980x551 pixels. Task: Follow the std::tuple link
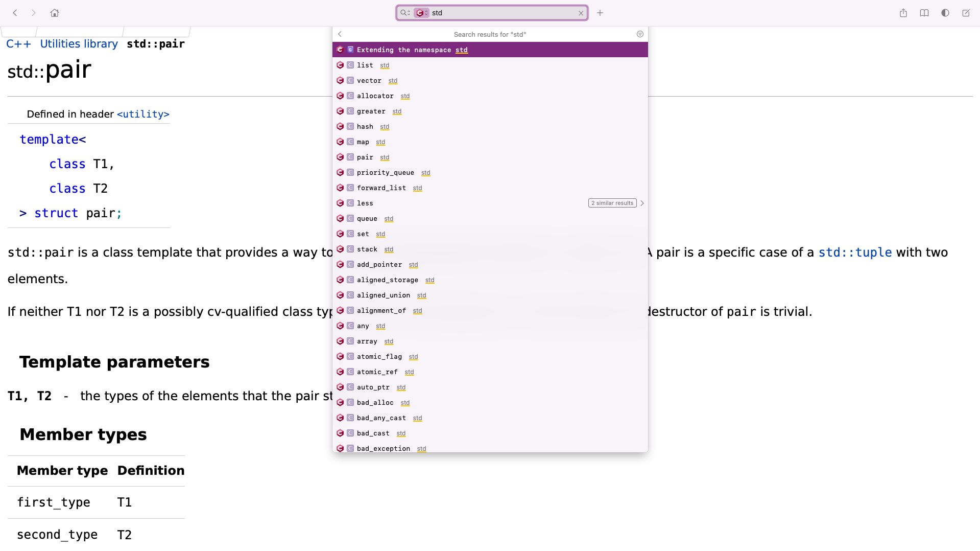tap(855, 252)
